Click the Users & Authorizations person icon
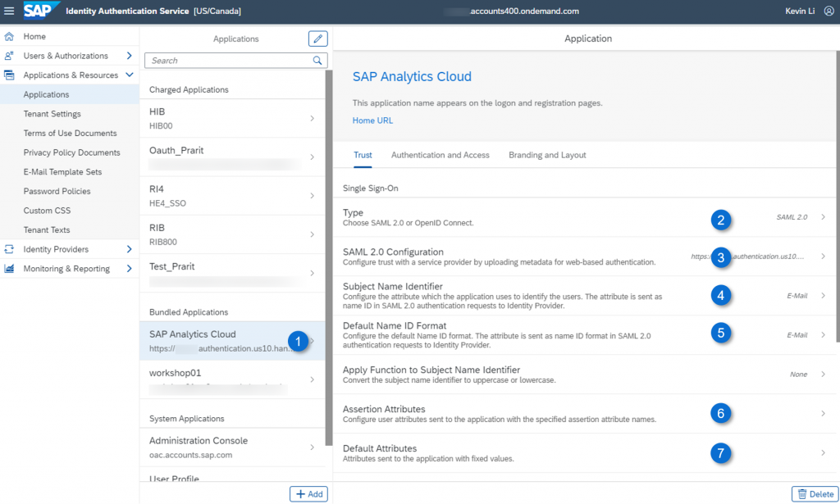This screenshot has width=840, height=504. tap(9, 56)
